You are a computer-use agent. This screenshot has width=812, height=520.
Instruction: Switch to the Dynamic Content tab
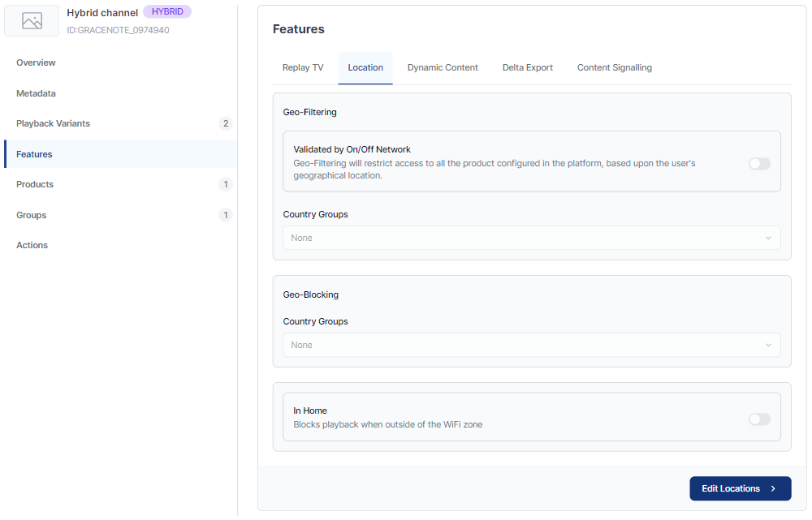click(x=443, y=68)
